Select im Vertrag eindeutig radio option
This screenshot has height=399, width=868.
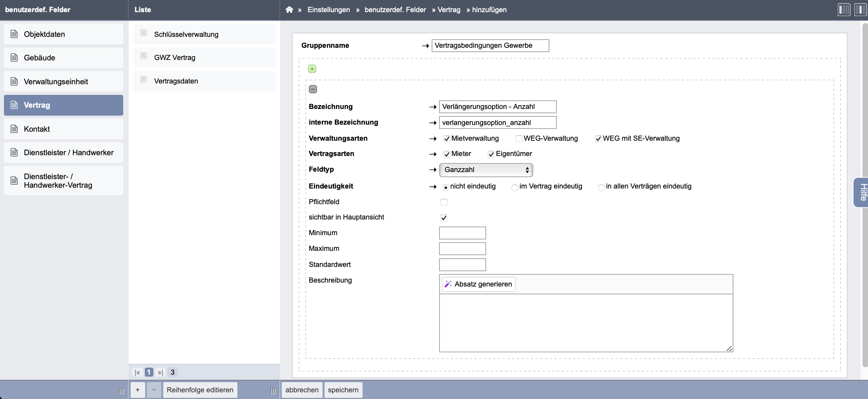(515, 187)
